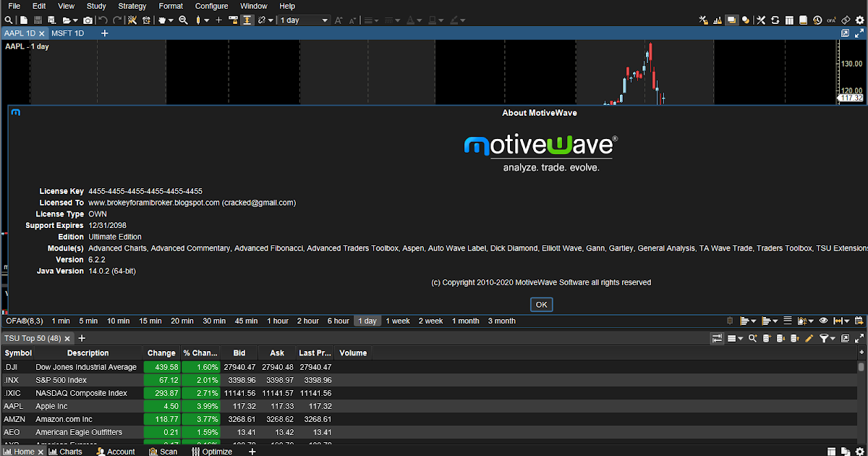Click the decrease font size icon
This screenshot has height=456, width=868.
[352, 20]
